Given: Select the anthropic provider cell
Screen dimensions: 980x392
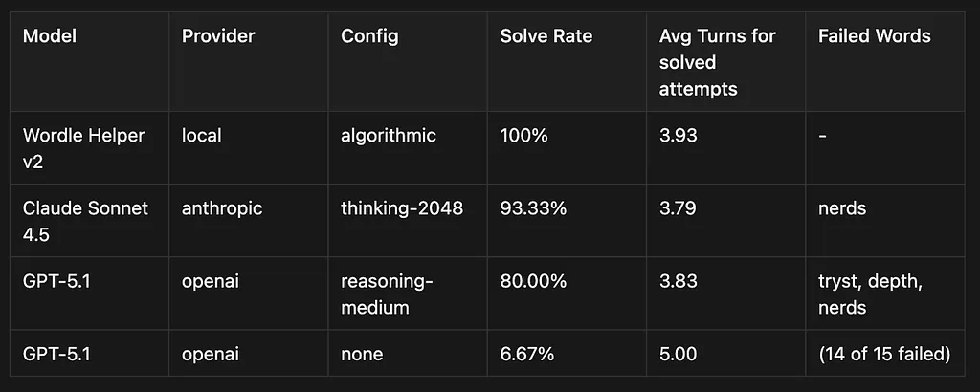Looking at the screenshot, I should pos(222,208).
